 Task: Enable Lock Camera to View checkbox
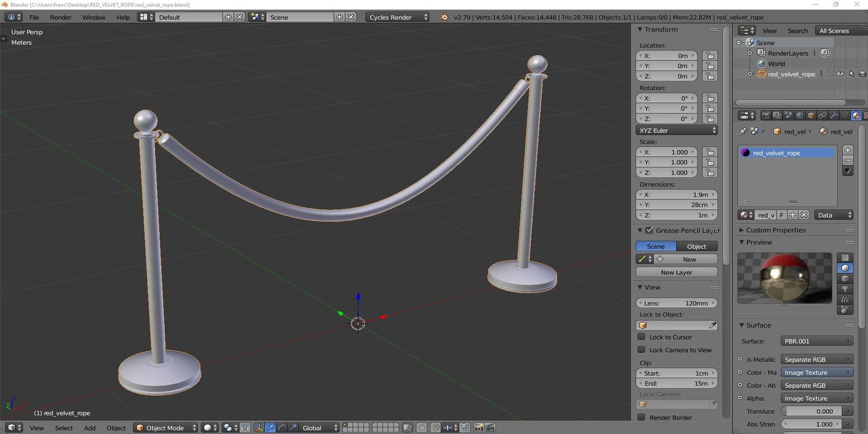pos(641,350)
